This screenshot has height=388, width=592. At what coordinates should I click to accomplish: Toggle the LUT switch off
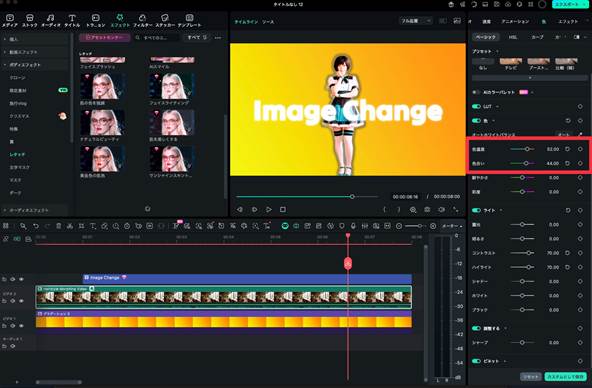coord(476,106)
